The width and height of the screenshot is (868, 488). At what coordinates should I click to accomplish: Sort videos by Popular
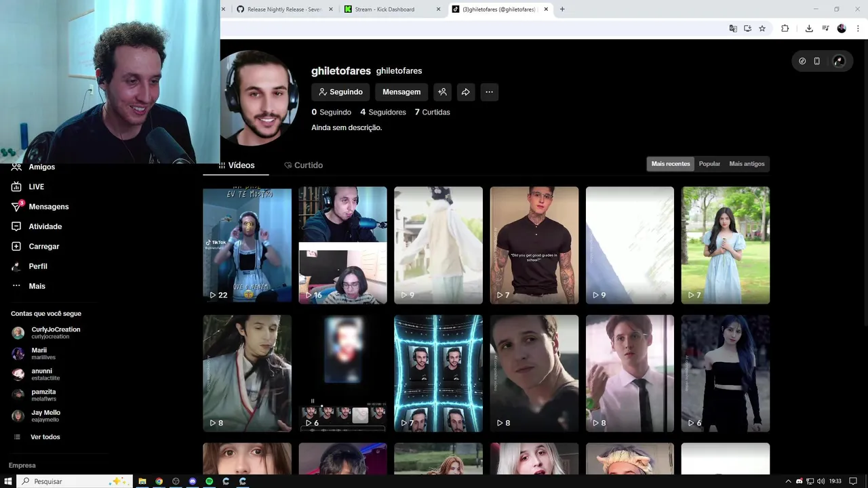tap(709, 164)
